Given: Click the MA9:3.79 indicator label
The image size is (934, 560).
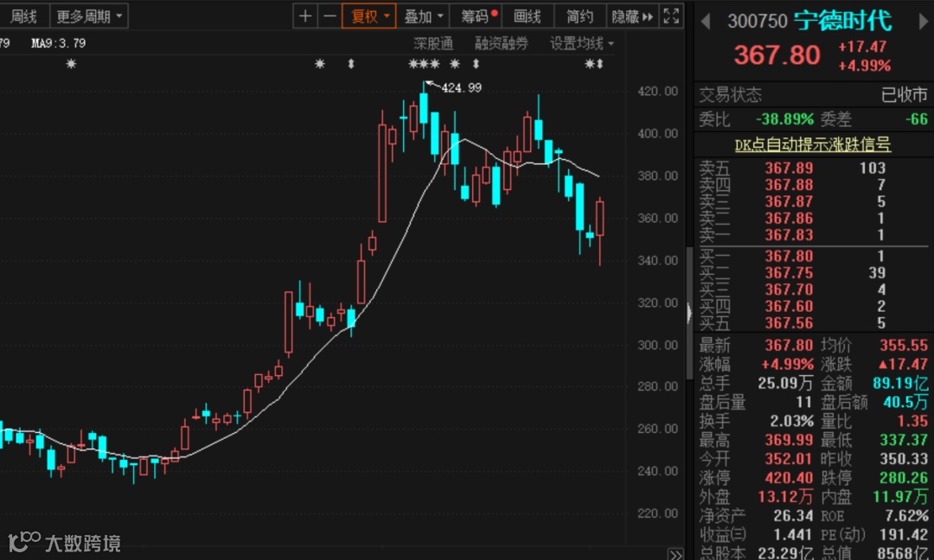Looking at the screenshot, I should tap(59, 43).
